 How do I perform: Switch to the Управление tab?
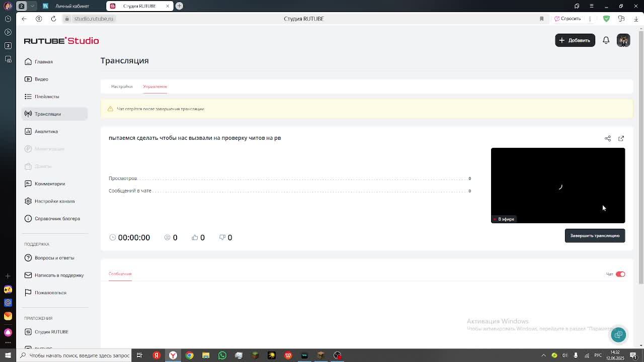click(x=155, y=86)
